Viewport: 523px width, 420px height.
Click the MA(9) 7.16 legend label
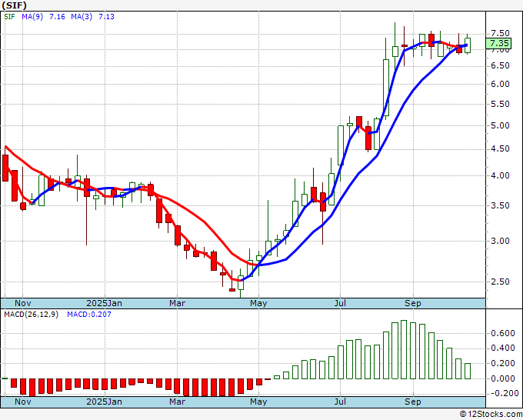(42, 16)
